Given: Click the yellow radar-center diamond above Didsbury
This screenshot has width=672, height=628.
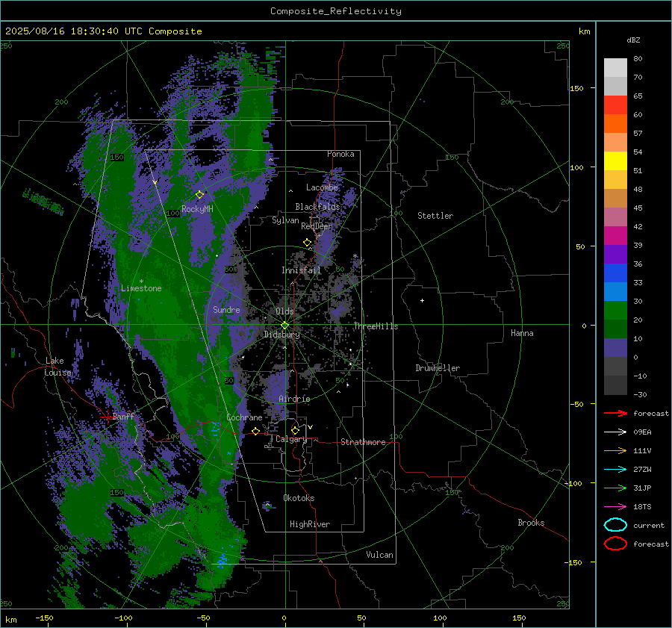Looking at the screenshot, I should tap(284, 326).
